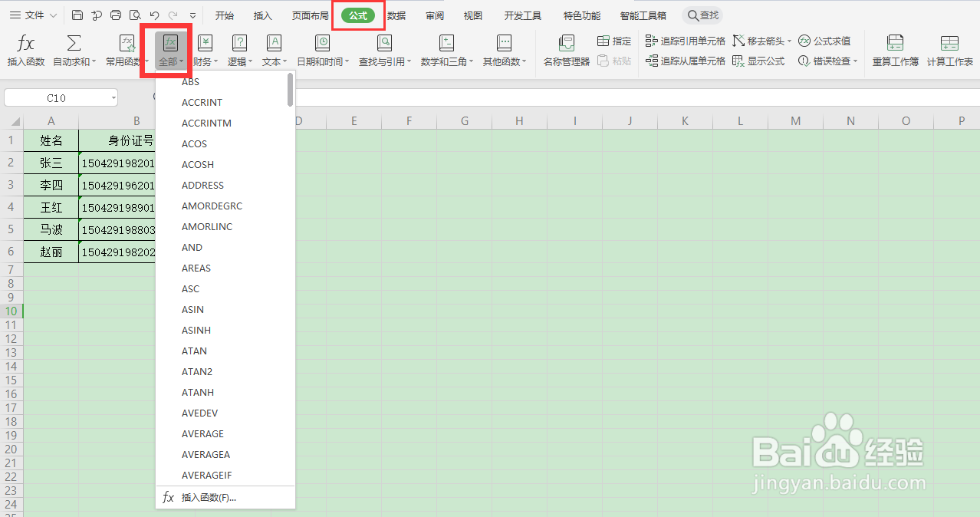
Task: Expand the Remove Arrows (移去箭头) dropdown arrow
Action: [790, 41]
